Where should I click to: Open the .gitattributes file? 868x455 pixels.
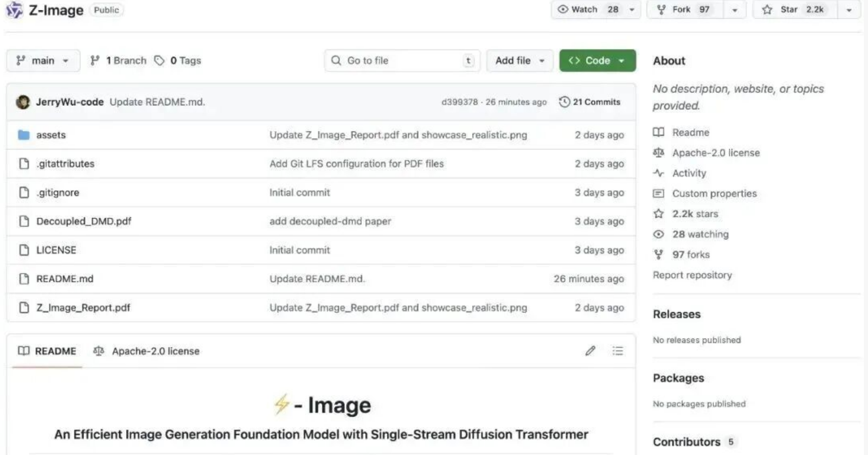(65, 164)
